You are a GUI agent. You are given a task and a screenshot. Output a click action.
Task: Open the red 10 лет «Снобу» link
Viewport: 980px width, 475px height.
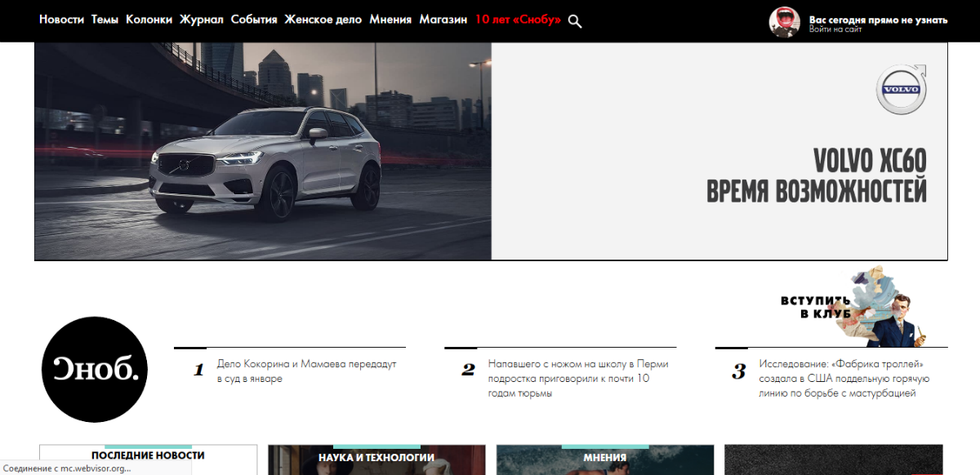tap(518, 20)
